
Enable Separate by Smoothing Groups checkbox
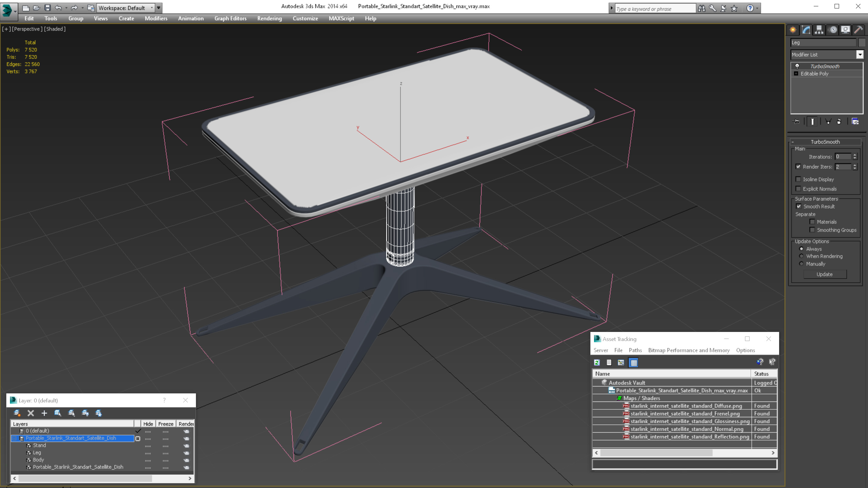(812, 230)
